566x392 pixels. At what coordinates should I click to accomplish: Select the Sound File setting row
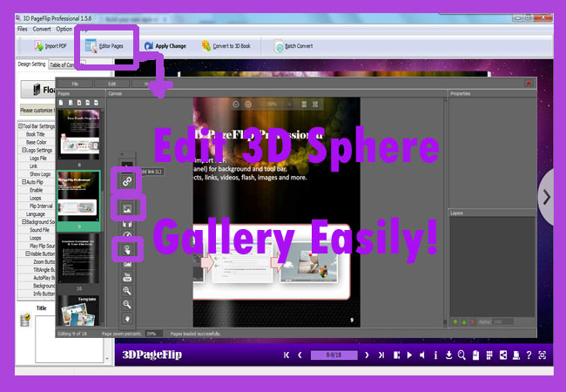click(x=37, y=230)
